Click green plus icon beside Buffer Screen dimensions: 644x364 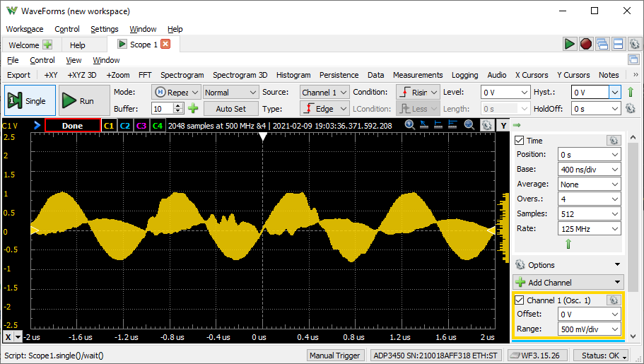click(x=193, y=108)
